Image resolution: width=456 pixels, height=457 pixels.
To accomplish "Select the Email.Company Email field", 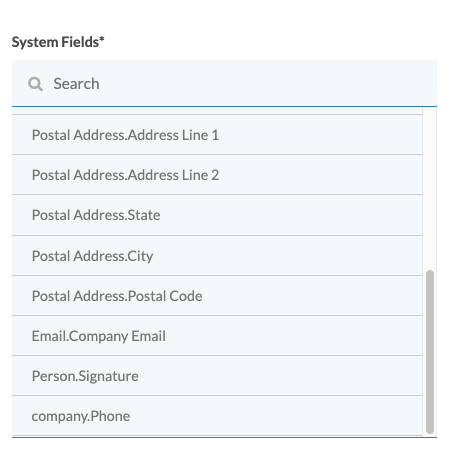I will [x=217, y=336].
